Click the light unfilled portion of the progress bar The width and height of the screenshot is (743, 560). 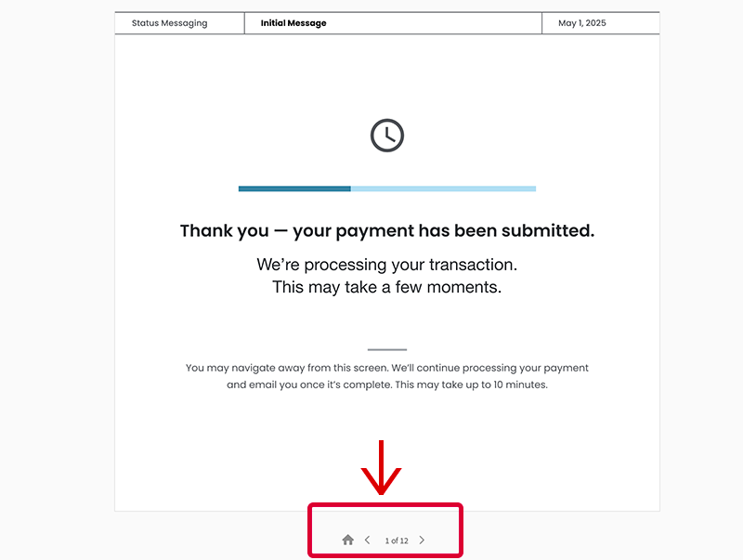tap(443, 189)
